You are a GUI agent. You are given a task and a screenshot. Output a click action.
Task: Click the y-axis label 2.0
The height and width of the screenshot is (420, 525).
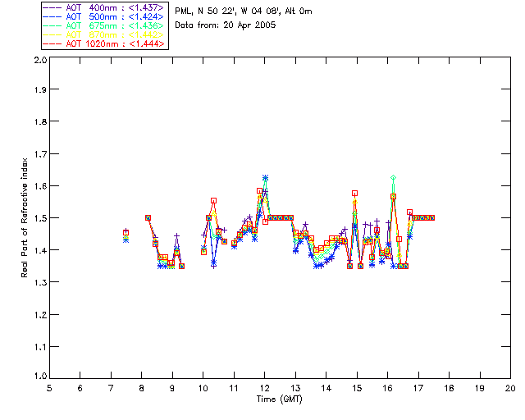(x=40, y=60)
